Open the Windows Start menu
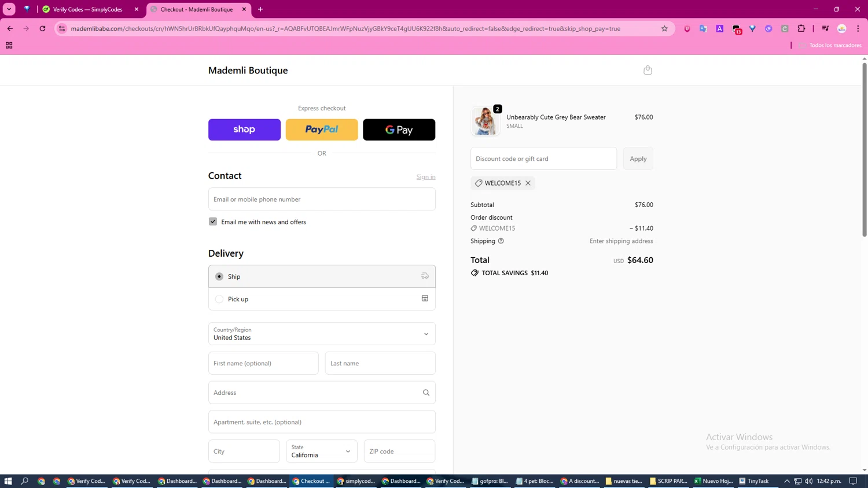Screen dimensions: 868x488 click(8, 481)
